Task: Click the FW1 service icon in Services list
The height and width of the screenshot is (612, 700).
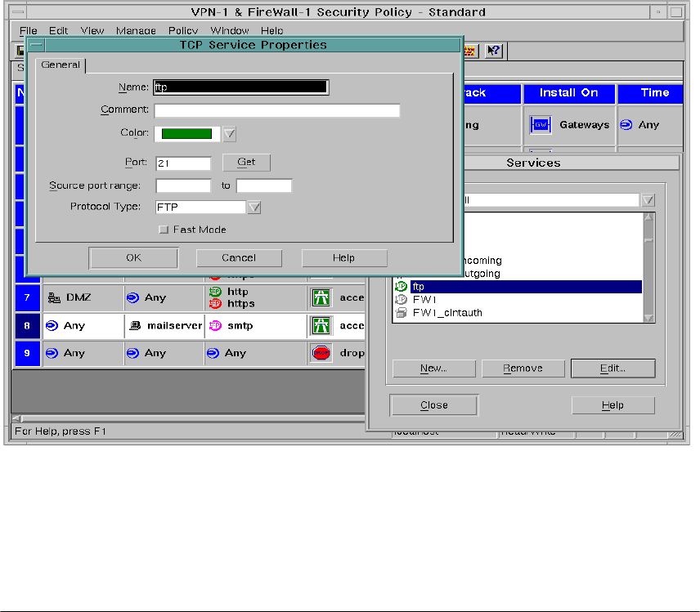Action: pyautogui.click(x=401, y=299)
